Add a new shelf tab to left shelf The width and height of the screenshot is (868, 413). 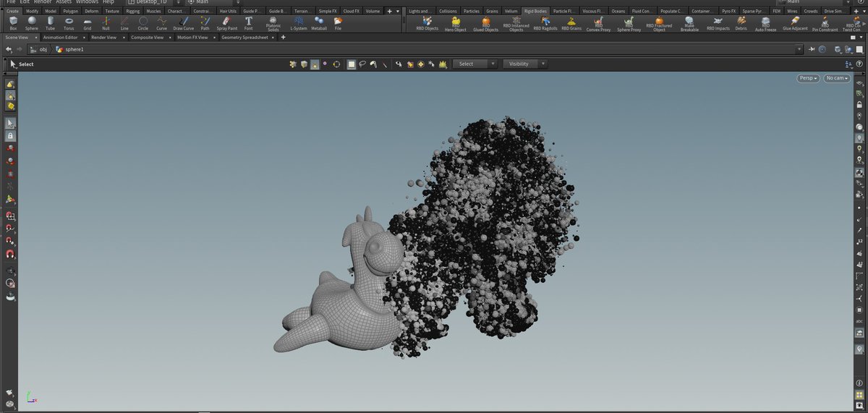[389, 12]
